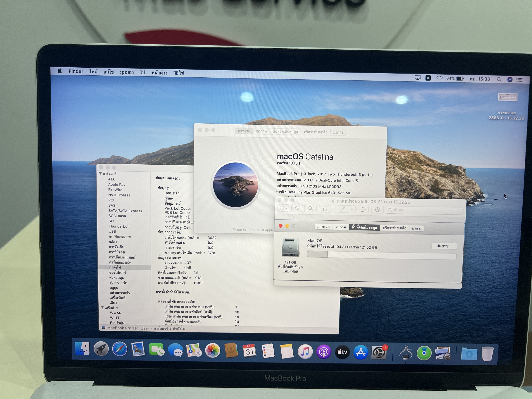Collapse the ฮาร์ดแวร์ tree section
Screen dimensions: 532x399
click(x=101, y=173)
